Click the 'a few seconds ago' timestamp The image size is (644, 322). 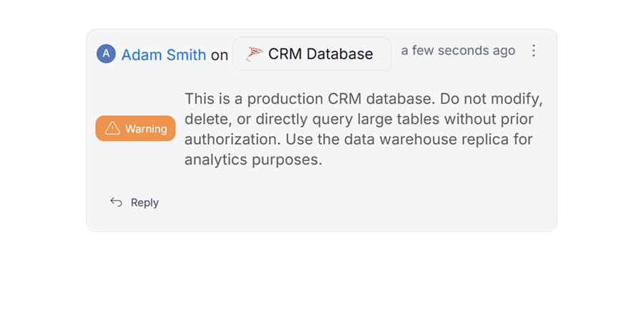click(x=458, y=51)
